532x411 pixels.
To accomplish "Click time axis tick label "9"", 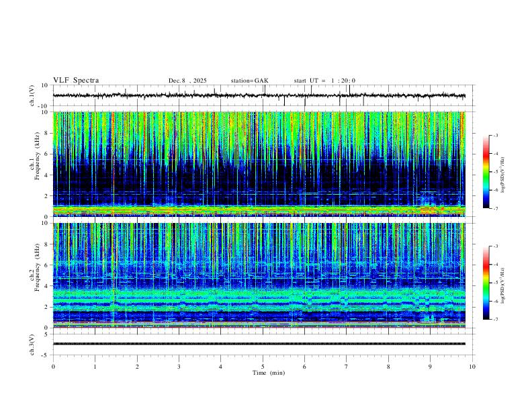I will coord(430,367).
